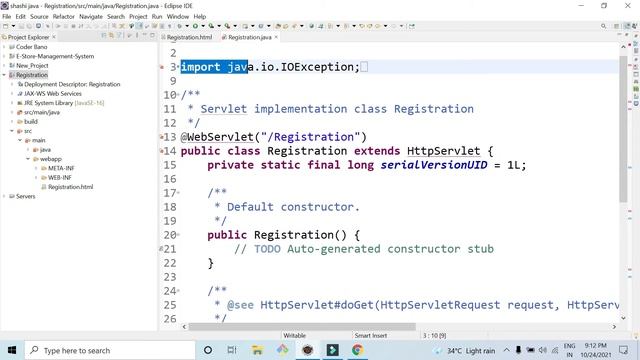The height and width of the screenshot is (360, 640).
Task: Expand the Servers node
Action: [4, 196]
